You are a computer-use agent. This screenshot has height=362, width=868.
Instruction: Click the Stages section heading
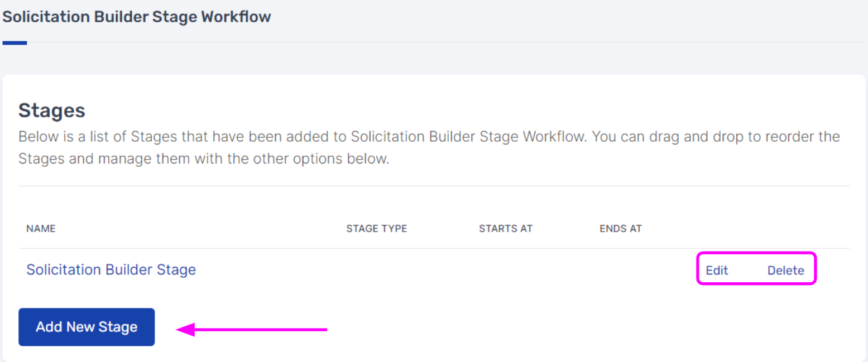[52, 110]
